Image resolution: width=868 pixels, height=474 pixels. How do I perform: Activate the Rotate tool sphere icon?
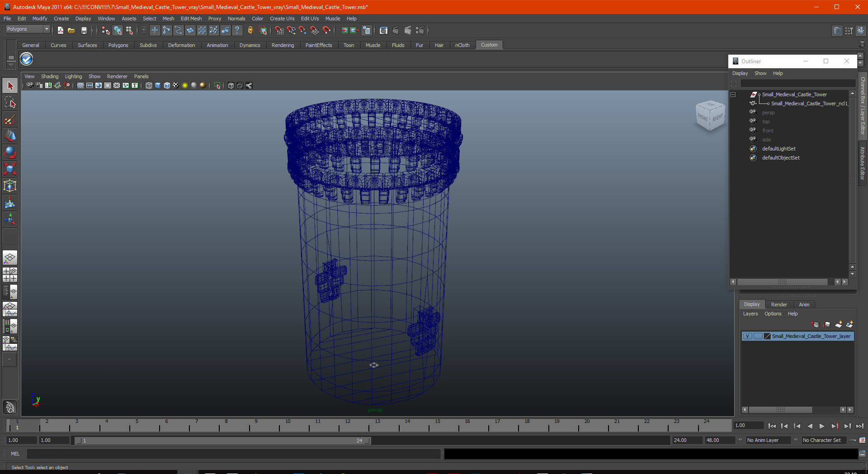(x=10, y=153)
